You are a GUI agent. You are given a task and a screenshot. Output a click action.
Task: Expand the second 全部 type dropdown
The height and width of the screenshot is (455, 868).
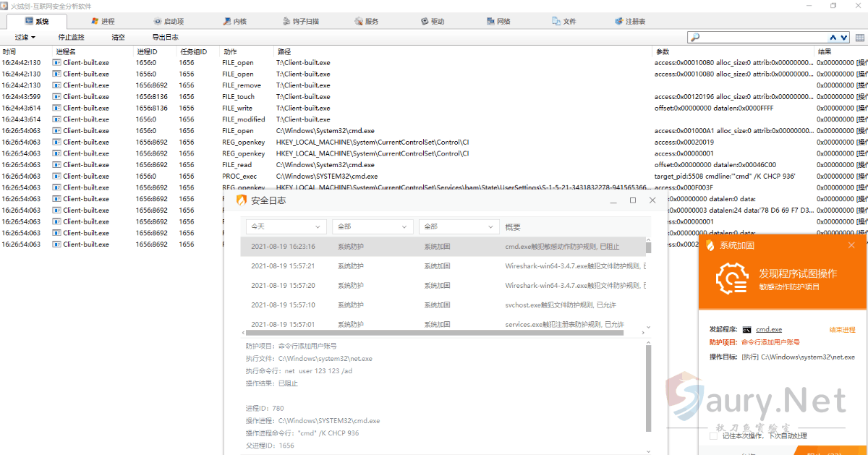(459, 227)
